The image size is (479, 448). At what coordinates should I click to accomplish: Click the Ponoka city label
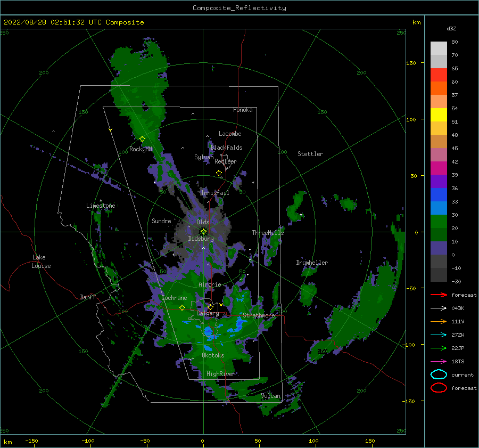(x=243, y=110)
